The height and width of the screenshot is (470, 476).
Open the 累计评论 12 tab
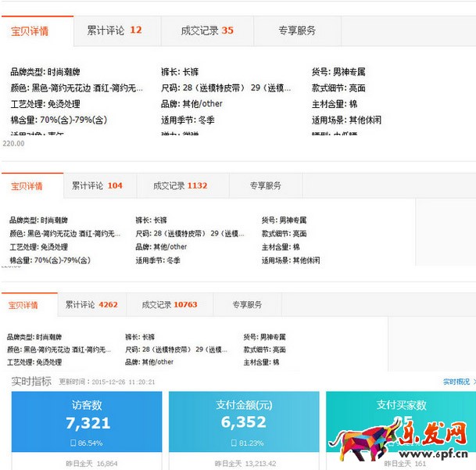(114, 30)
